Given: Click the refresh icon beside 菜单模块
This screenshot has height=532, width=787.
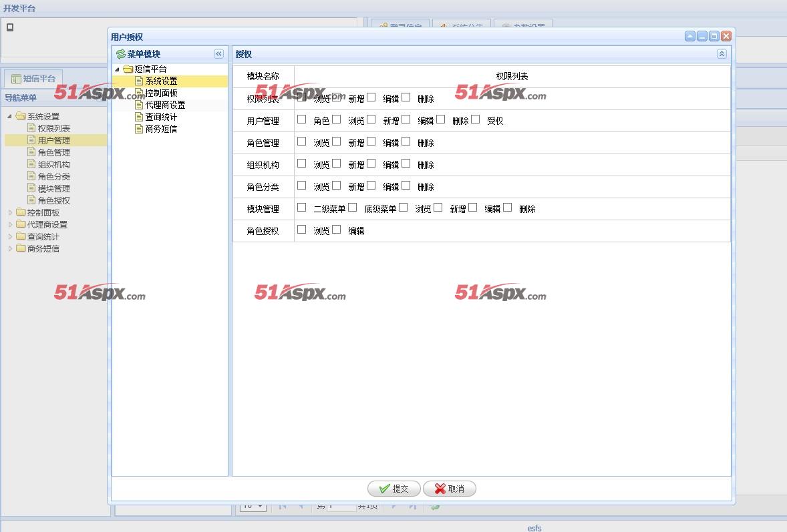Looking at the screenshot, I should (120, 54).
